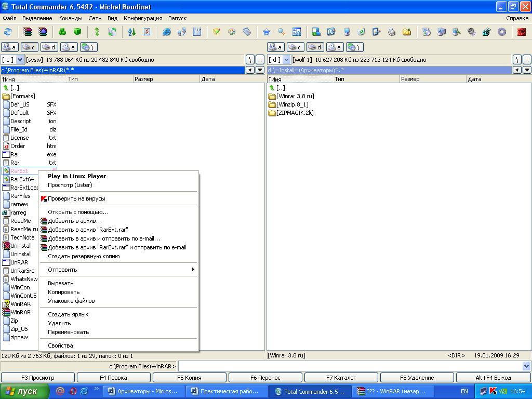Open left panel directory hotlist asterisk button
The height and width of the screenshot is (399, 532).
(x=250, y=70)
